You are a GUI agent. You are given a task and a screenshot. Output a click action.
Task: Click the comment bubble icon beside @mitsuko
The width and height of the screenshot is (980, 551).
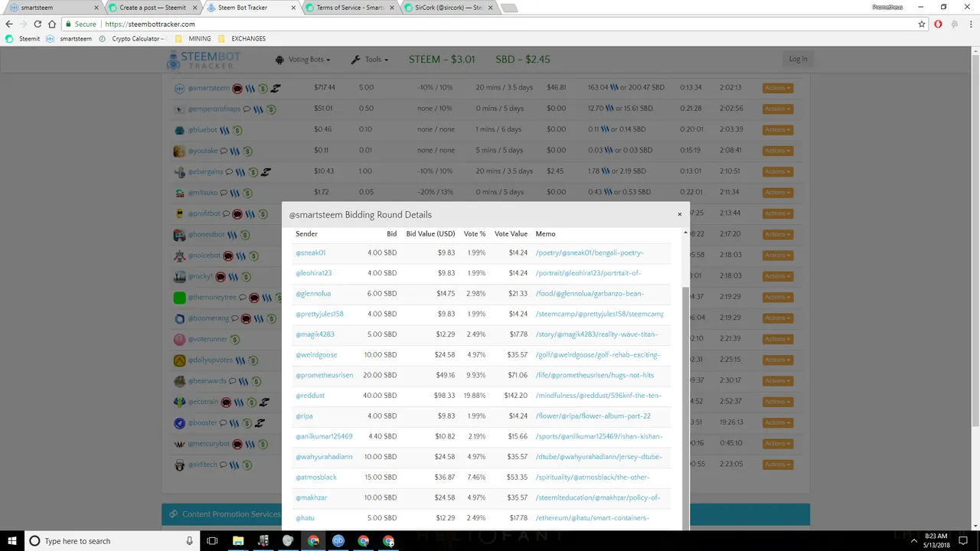tap(224, 193)
